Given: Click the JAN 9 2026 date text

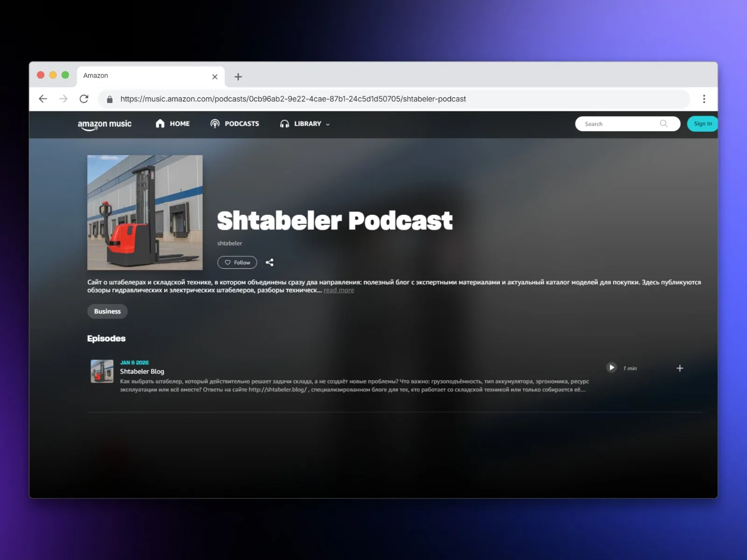Looking at the screenshot, I should point(134,363).
